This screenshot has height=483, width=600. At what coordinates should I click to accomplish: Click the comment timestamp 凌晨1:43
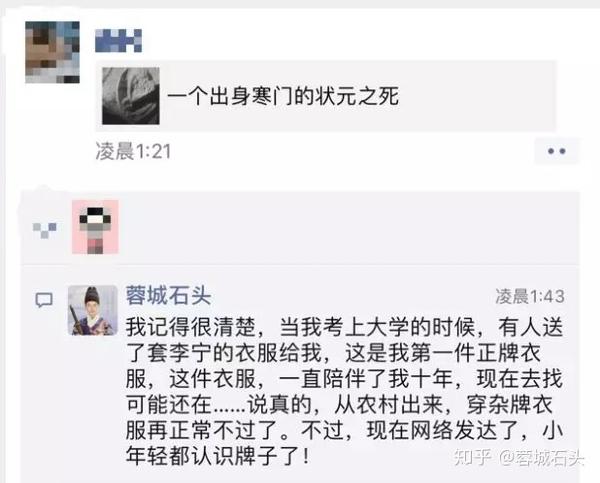530,296
